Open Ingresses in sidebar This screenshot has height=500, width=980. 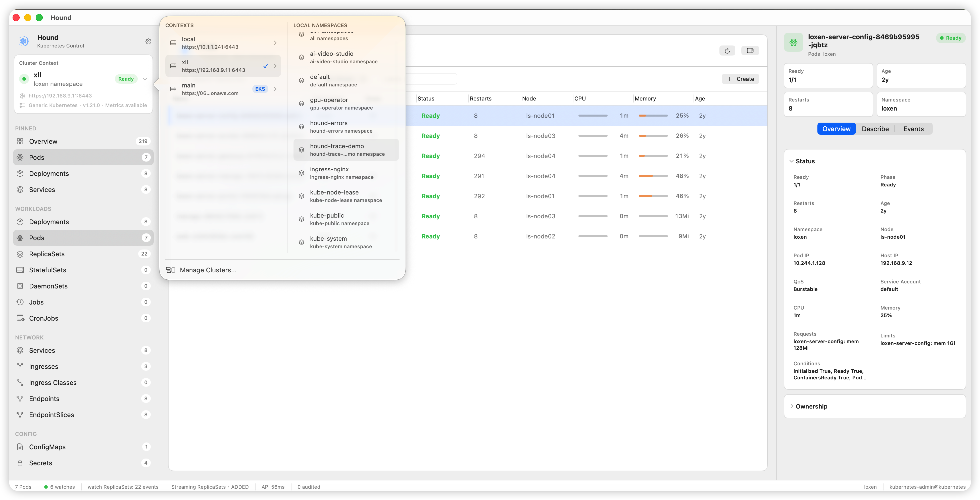[83, 366]
